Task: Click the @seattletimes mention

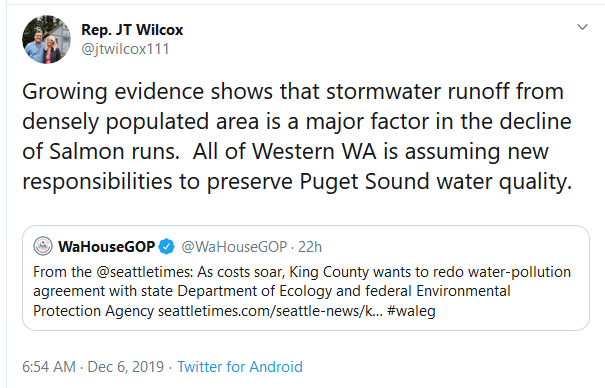Action: click(144, 272)
